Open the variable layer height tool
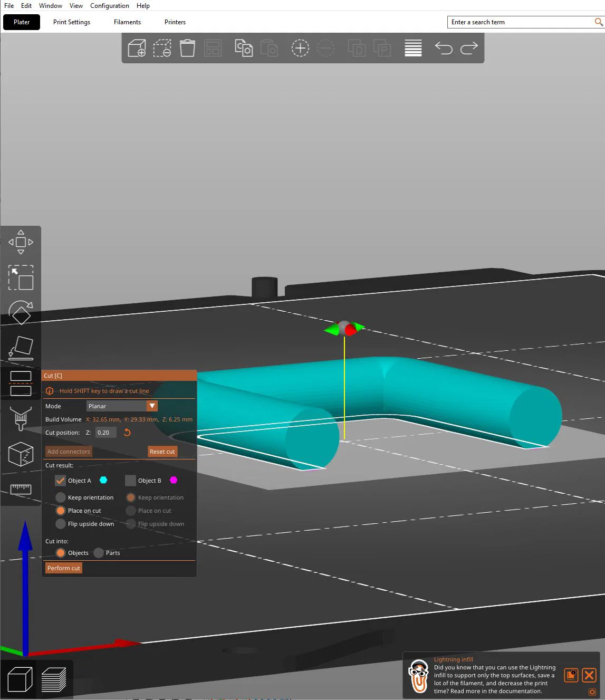The width and height of the screenshot is (605, 700). coord(413,48)
